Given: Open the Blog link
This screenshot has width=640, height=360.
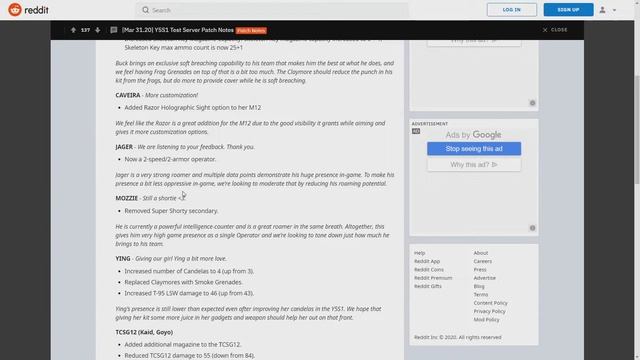Looking at the screenshot, I should pos(479,287).
